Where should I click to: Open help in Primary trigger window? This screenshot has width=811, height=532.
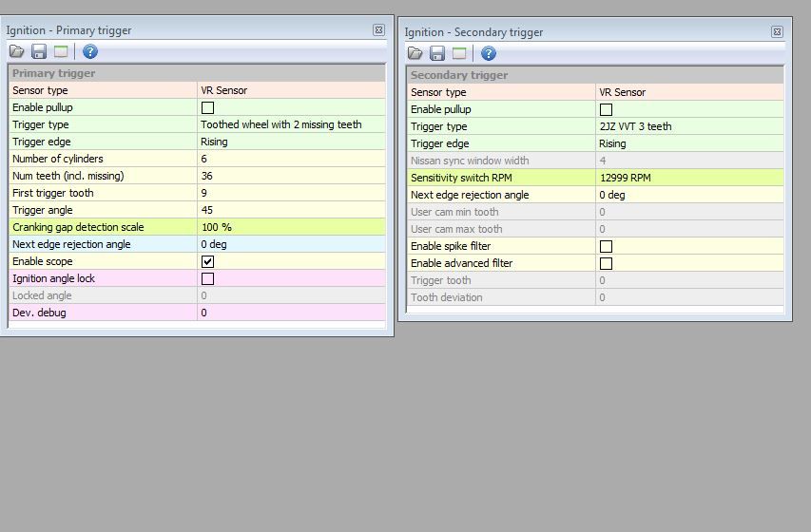(x=90, y=51)
